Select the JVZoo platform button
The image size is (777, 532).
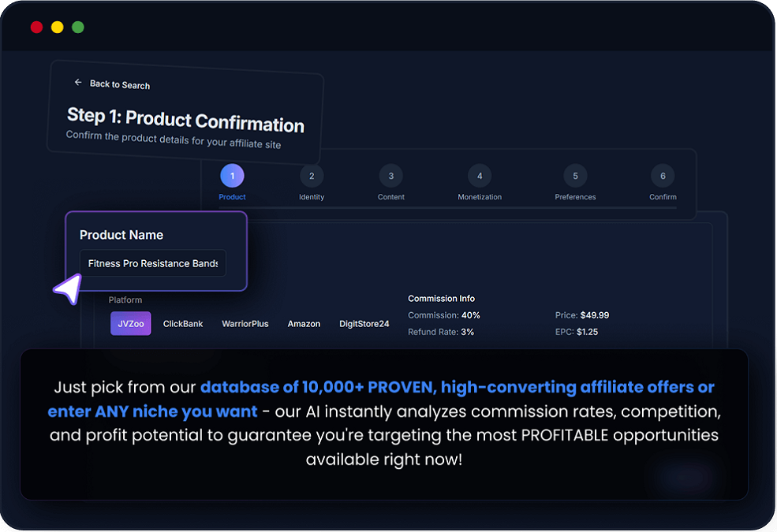(131, 324)
